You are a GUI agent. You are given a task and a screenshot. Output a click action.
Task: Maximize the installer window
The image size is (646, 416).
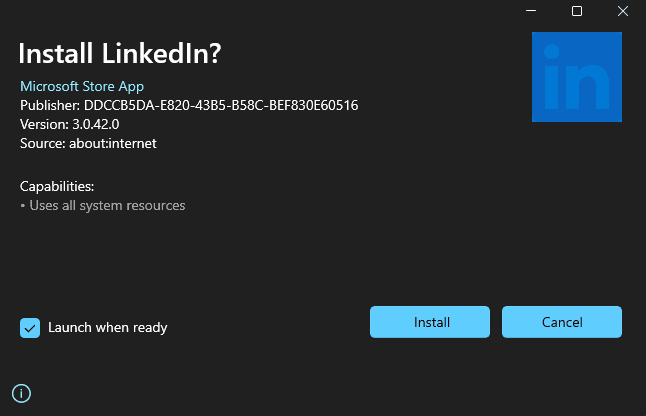coord(577,11)
